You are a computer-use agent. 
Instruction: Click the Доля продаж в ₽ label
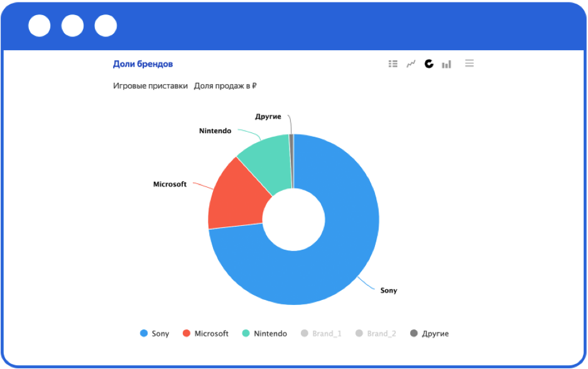click(x=226, y=86)
